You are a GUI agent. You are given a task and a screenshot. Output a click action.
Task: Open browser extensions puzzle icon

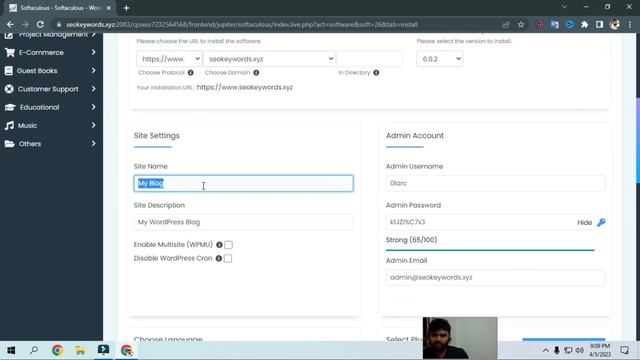point(584,24)
